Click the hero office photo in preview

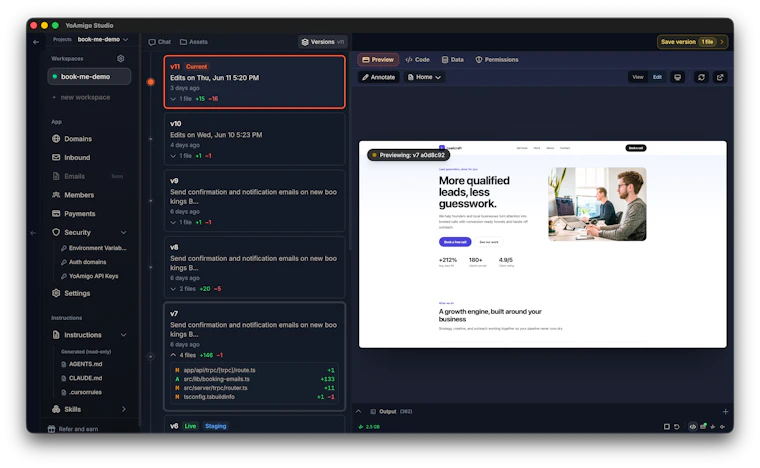pyautogui.click(x=597, y=204)
